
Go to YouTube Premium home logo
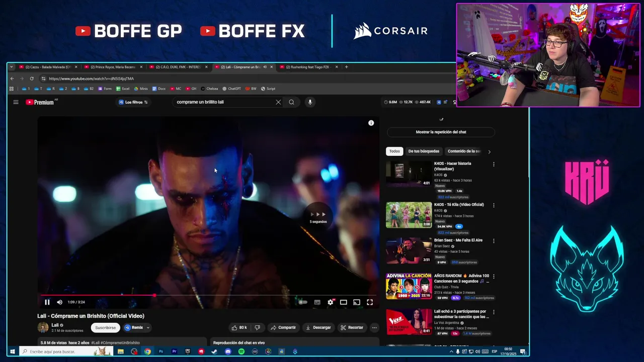tap(40, 102)
